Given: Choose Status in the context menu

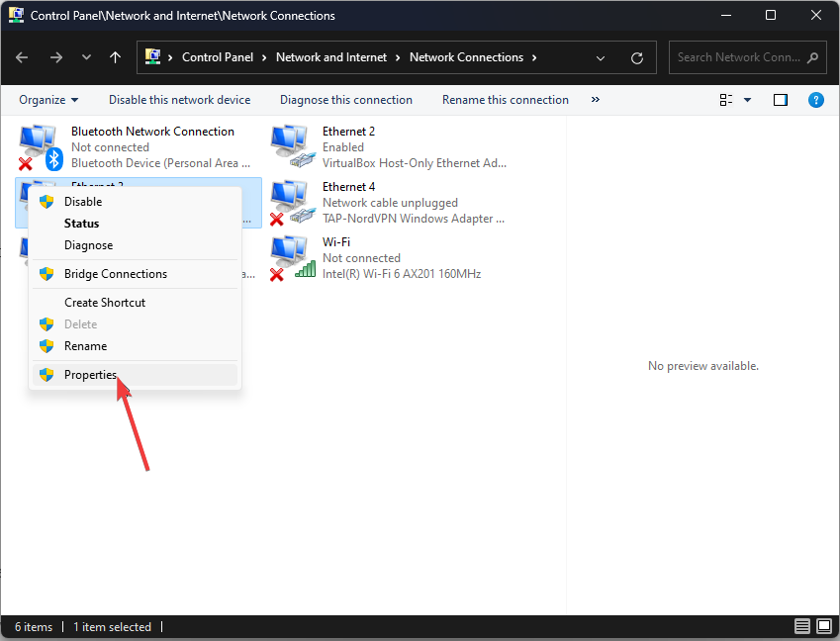Looking at the screenshot, I should 135,224.
